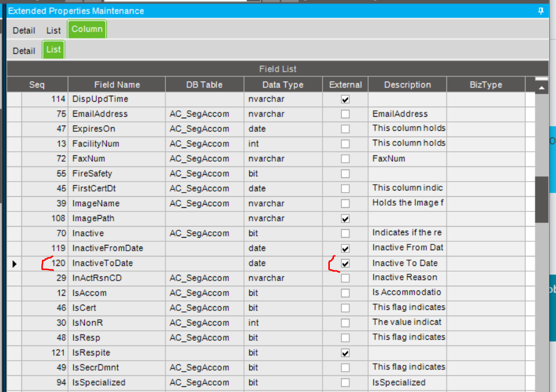
Task: Select the IsResp field name cell
Action: [117, 338]
